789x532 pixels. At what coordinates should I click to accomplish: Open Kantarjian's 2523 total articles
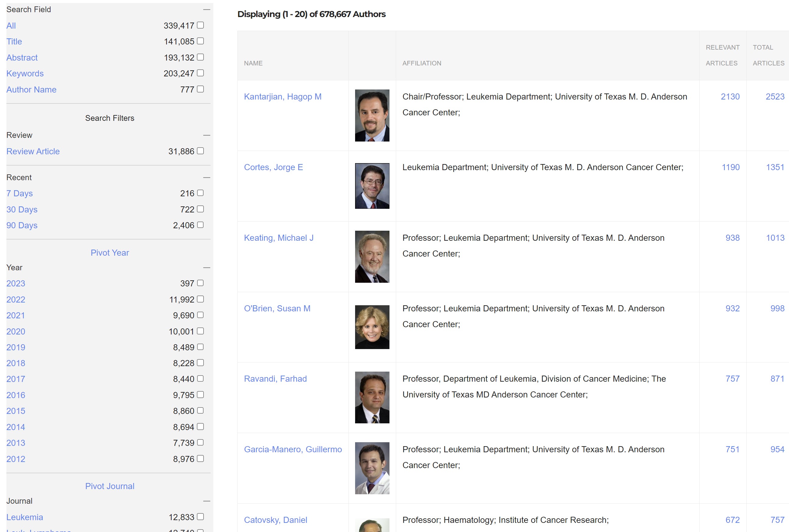pos(775,97)
